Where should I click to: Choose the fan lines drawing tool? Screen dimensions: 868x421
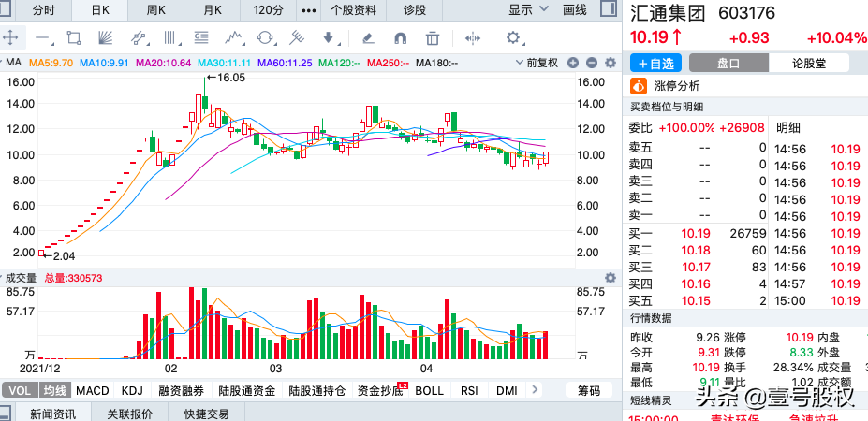[105, 38]
